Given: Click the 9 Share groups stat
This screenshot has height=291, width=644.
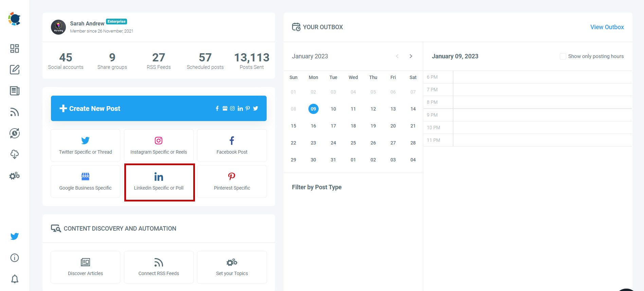Looking at the screenshot, I should pyautogui.click(x=112, y=61).
